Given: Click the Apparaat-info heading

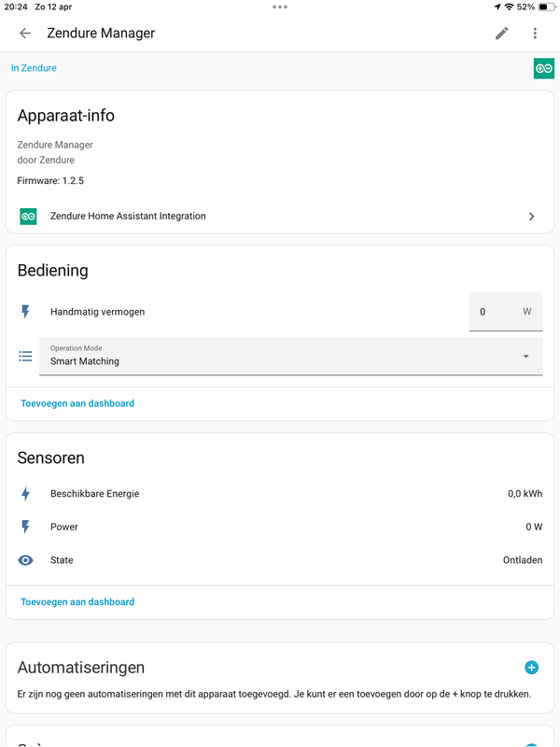Looking at the screenshot, I should coord(65,116).
